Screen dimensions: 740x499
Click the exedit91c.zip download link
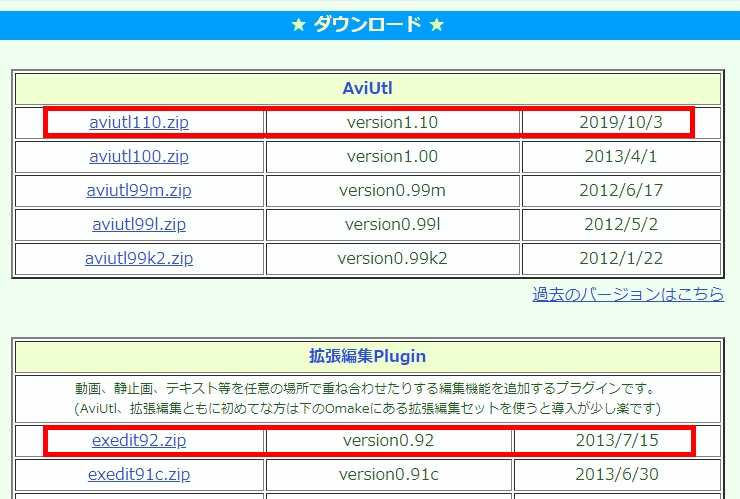[139, 475]
